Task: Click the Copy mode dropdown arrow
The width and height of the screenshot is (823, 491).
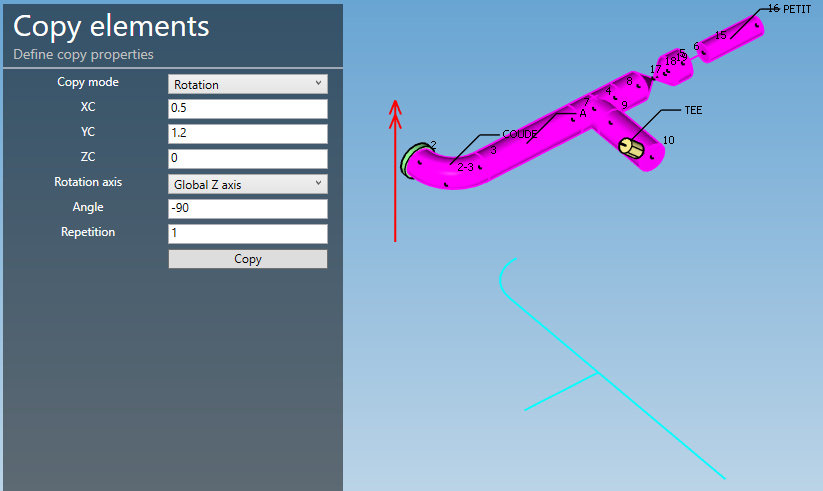Action: [x=318, y=84]
